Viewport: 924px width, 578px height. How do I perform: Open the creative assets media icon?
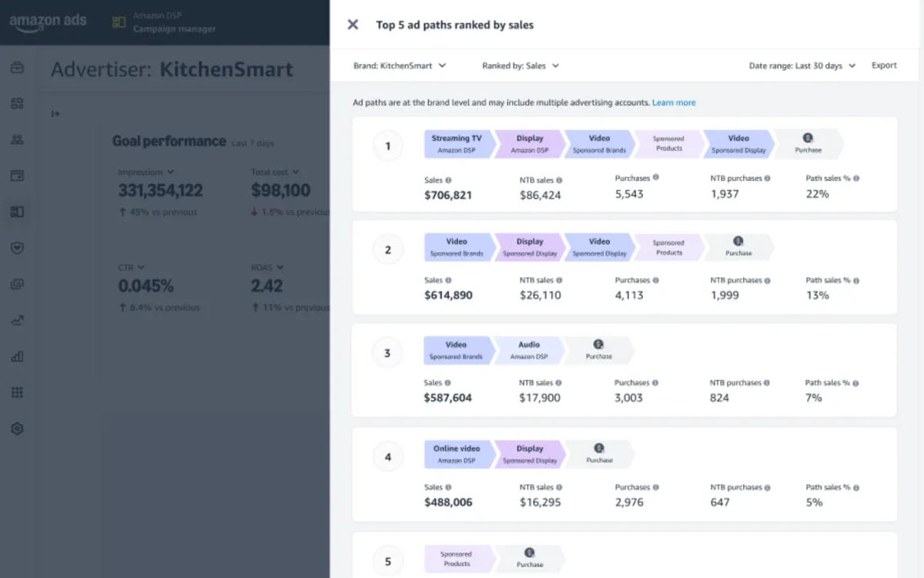click(x=17, y=284)
